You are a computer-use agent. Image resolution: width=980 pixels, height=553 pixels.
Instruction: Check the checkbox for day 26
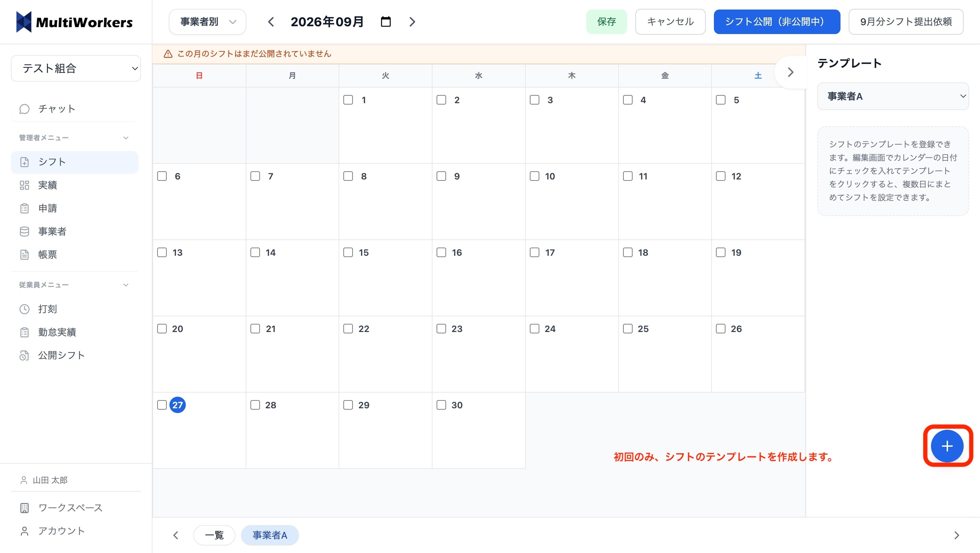click(x=721, y=329)
